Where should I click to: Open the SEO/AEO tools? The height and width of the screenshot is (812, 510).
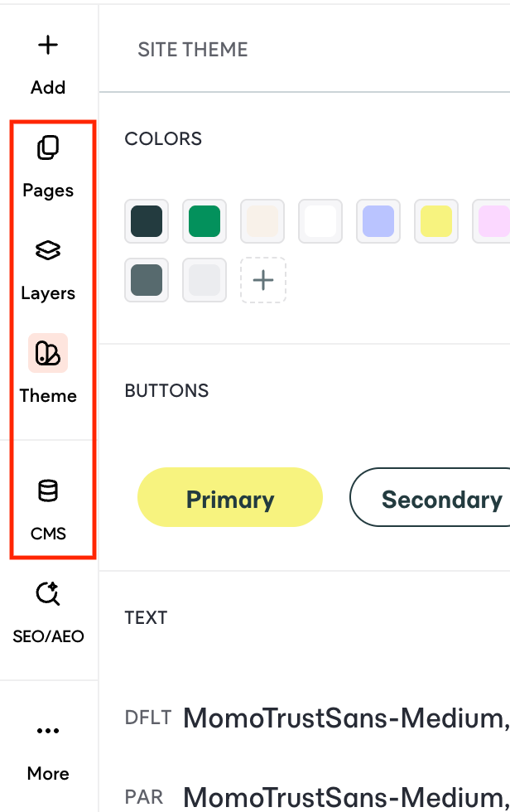point(48,609)
